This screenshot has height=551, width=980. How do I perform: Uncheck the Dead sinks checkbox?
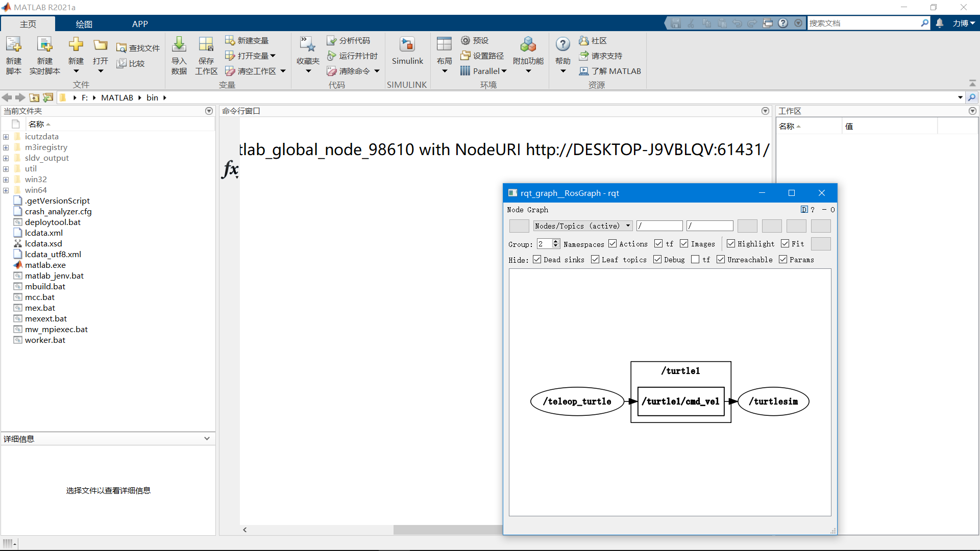pyautogui.click(x=537, y=260)
